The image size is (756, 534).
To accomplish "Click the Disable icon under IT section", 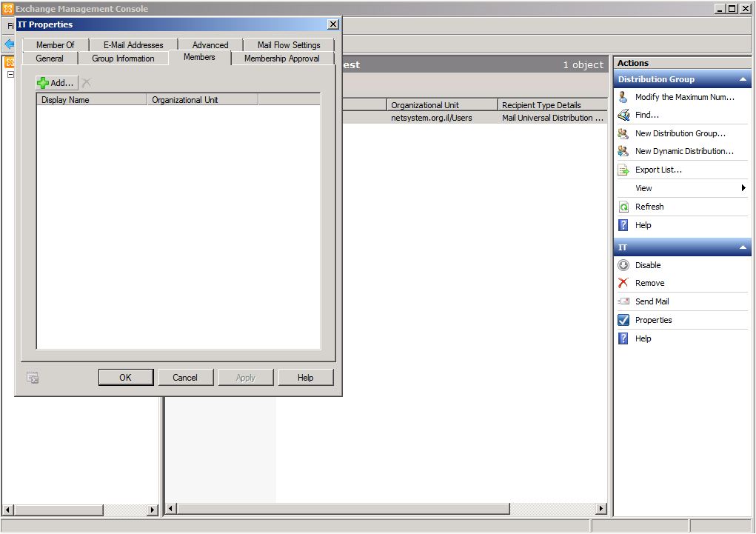I will tap(623, 265).
